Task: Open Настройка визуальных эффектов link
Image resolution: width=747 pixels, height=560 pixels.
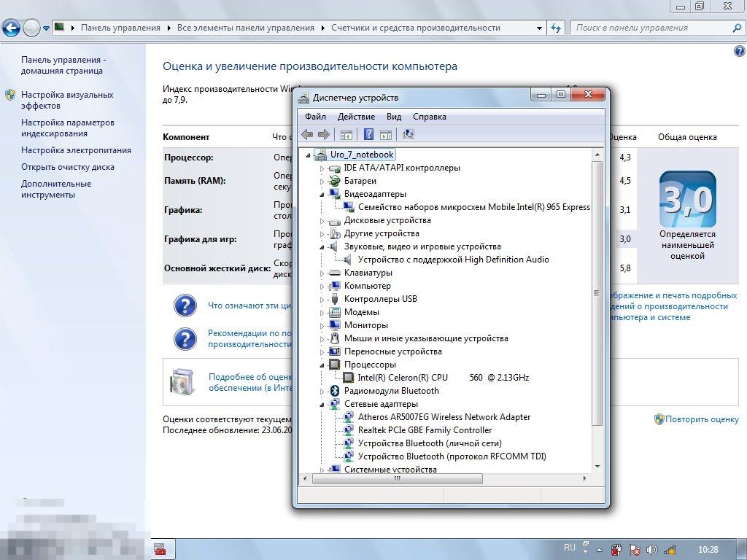Action: 67,100
